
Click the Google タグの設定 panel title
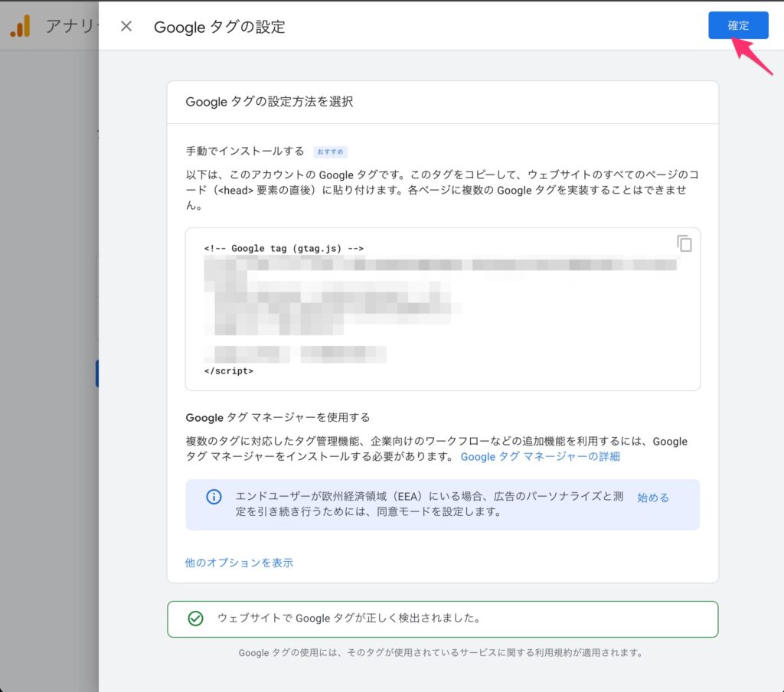pyautogui.click(x=219, y=27)
